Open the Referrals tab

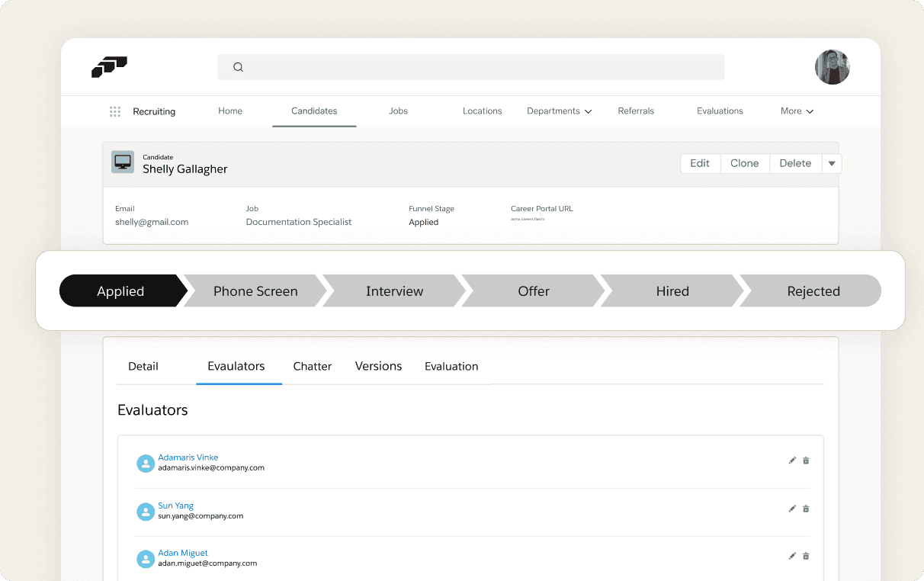(636, 111)
